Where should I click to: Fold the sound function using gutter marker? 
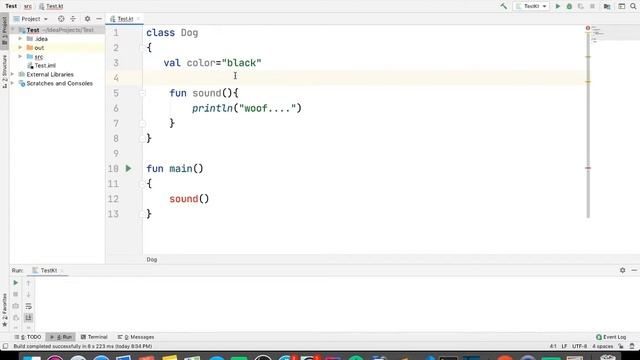[142, 93]
